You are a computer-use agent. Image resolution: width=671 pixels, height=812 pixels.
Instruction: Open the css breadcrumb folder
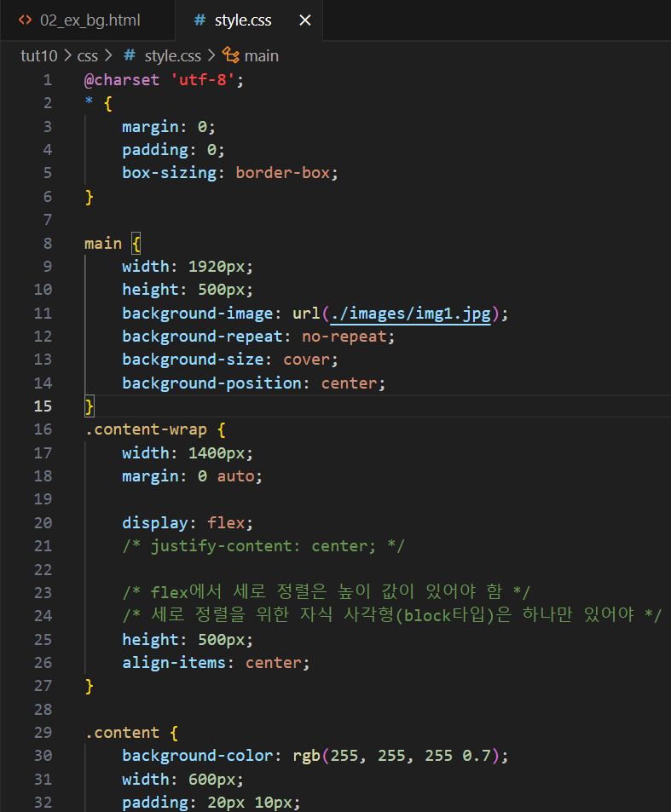[88, 55]
